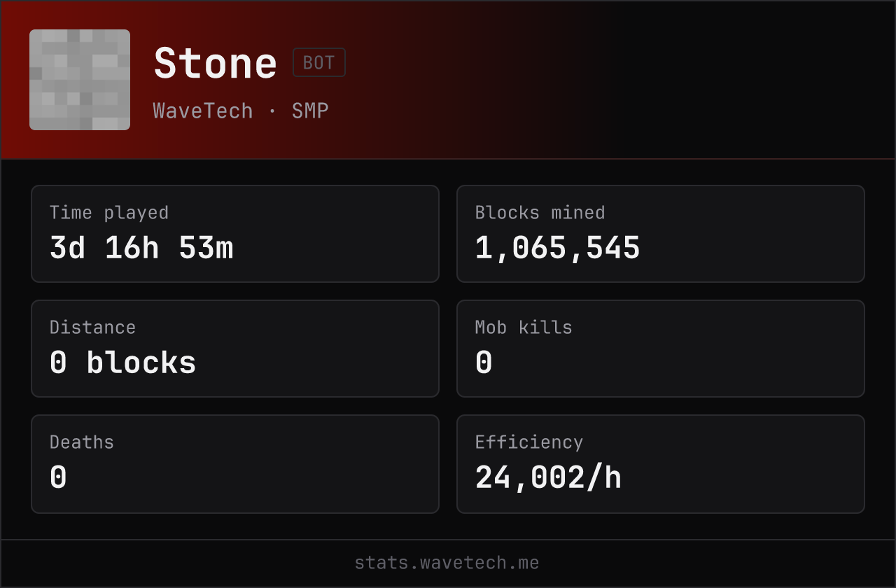Open the Mob kills stat card
The width and height of the screenshot is (896, 588).
click(661, 349)
